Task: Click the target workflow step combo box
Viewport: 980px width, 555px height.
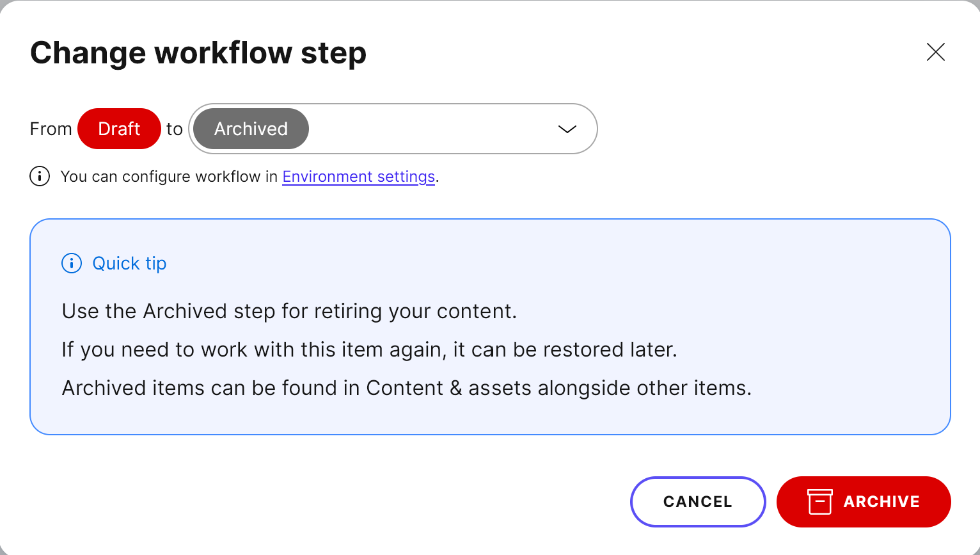Action: (x=393, y=129)
